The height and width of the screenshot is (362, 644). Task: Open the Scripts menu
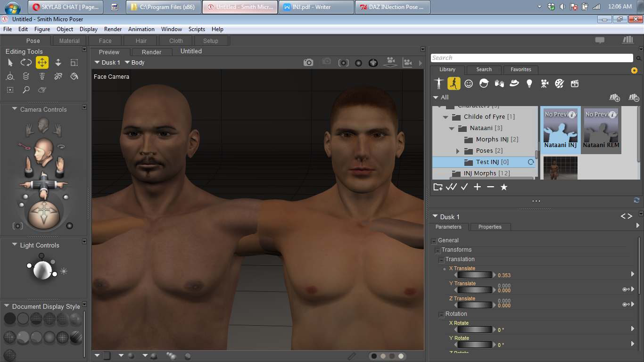197,29
